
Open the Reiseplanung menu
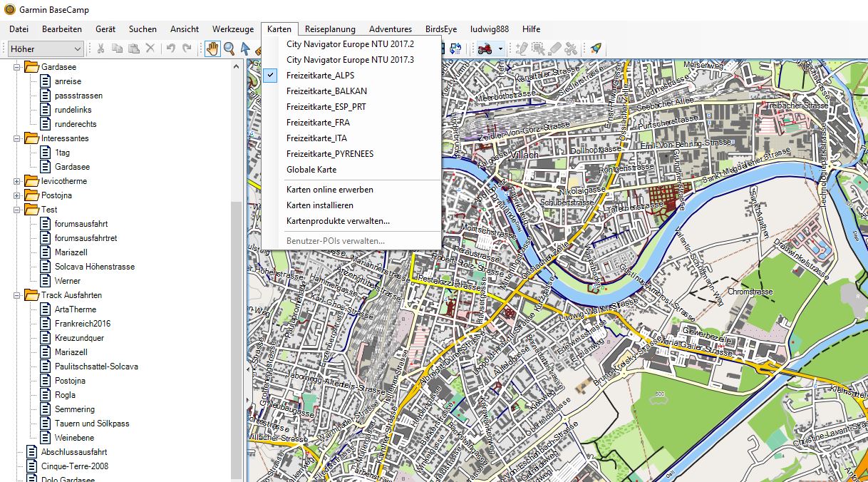pos(330,29)
